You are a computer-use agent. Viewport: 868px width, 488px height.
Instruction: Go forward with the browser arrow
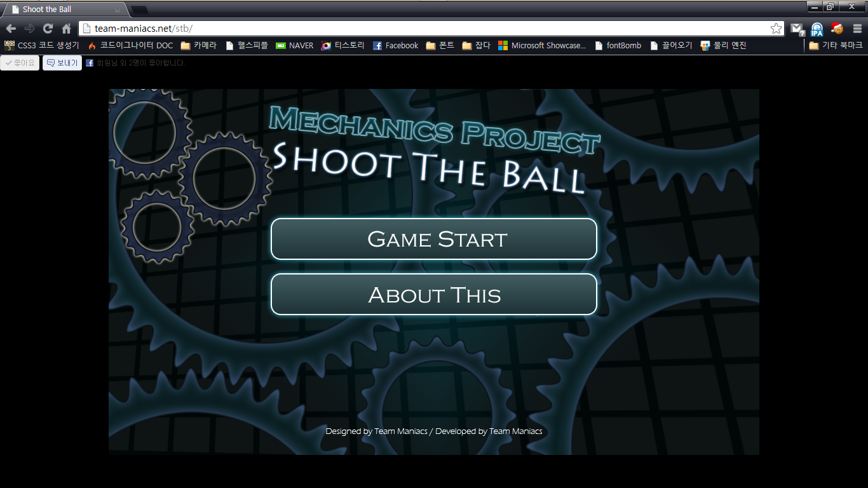point(29,29)
